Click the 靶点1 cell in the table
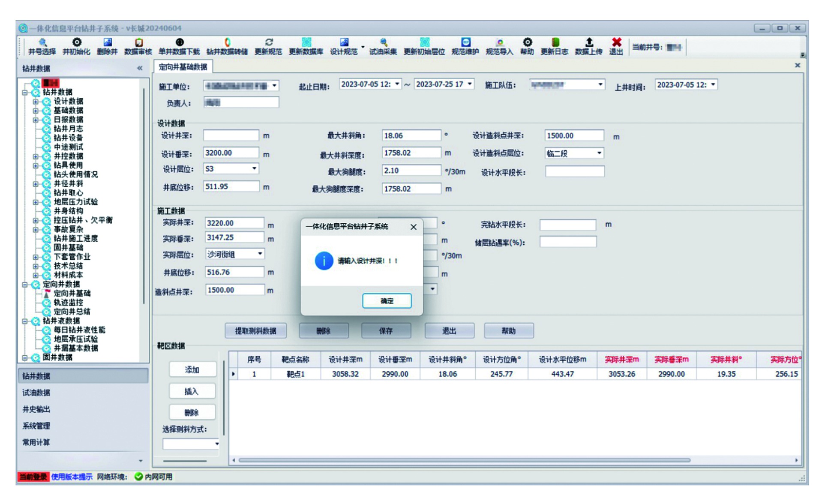This screenshot has width=825, height=504. point(296,374)
